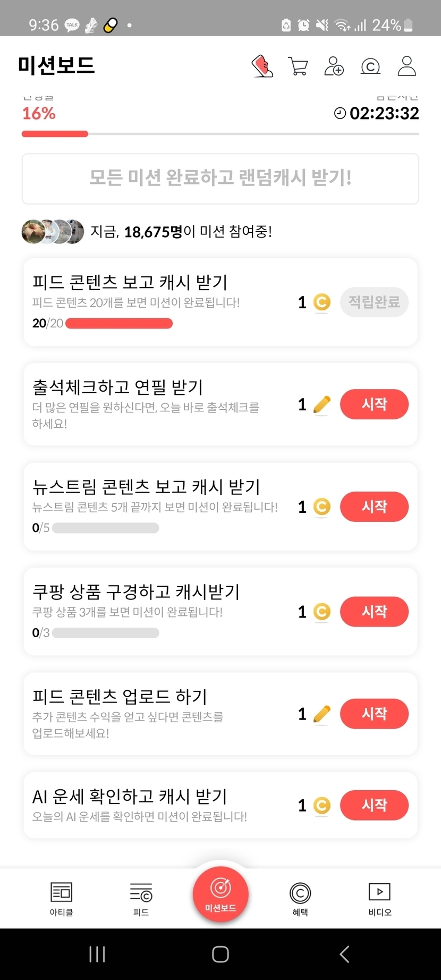Start the 뉴스트림 콘텐츠 보고 캐시 받기 mission
441x980 pixels.
[374, 506]
